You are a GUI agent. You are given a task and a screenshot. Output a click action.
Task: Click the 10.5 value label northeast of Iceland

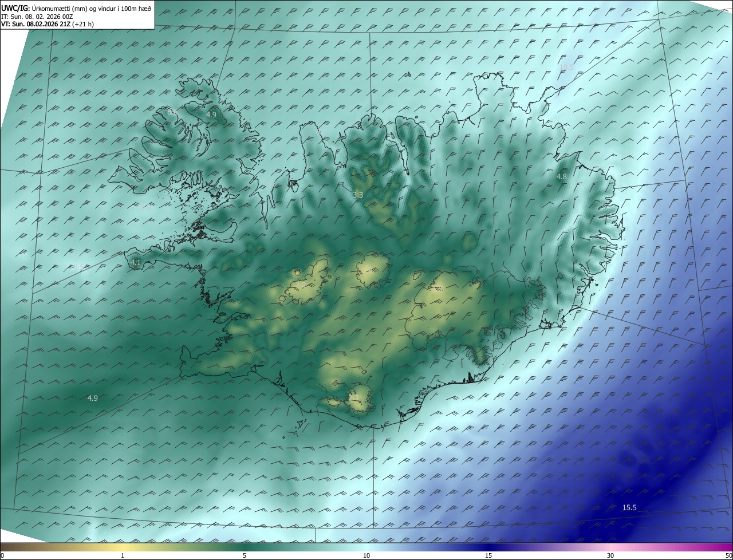(566, 67)
